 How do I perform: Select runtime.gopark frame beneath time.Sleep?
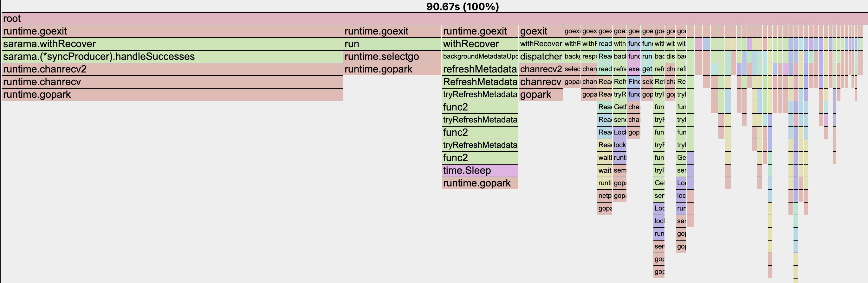coord(480,183)
